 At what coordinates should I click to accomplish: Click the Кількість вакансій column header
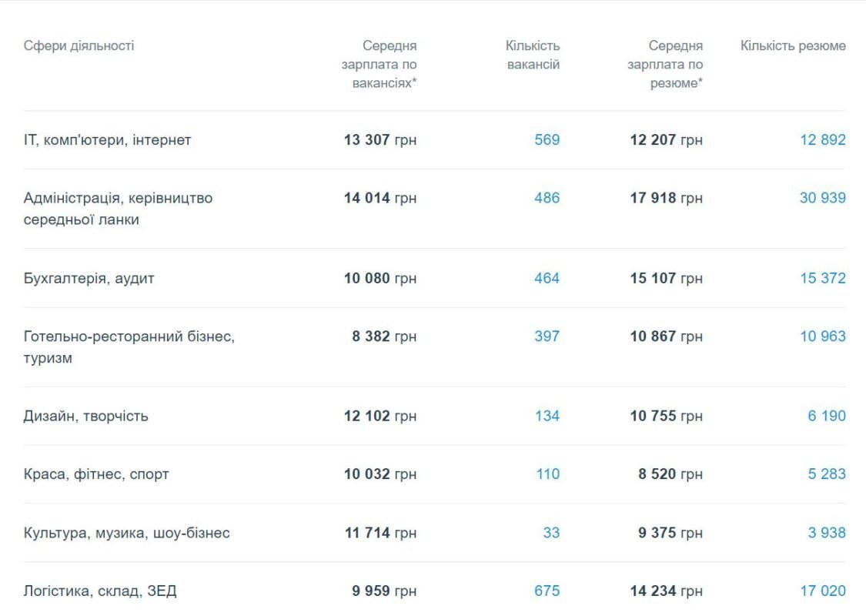point(533,55)
